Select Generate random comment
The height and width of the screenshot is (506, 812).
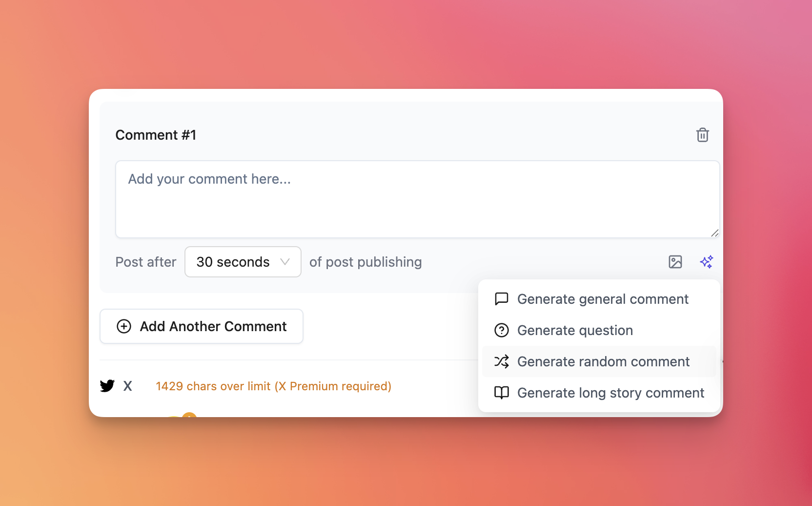click(603, 361)
